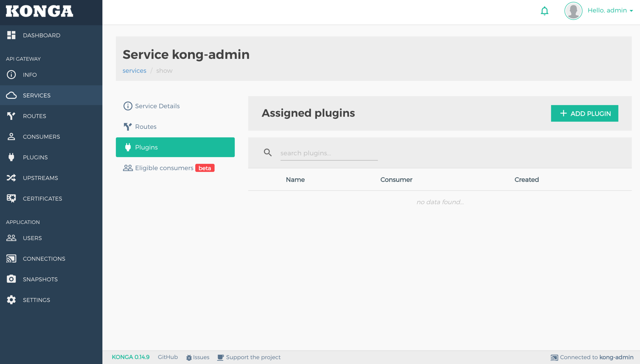The width and height of the screenshot is (640, 364).
Task: Switch to the service Routes tab
Action: [175, 127]
